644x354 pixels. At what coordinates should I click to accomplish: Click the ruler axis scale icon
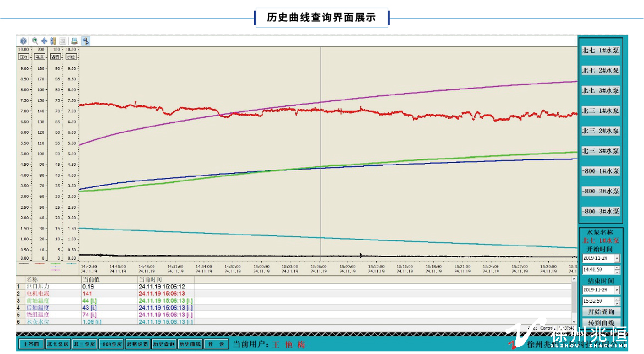pyautogui.click(x=53, y=41)
